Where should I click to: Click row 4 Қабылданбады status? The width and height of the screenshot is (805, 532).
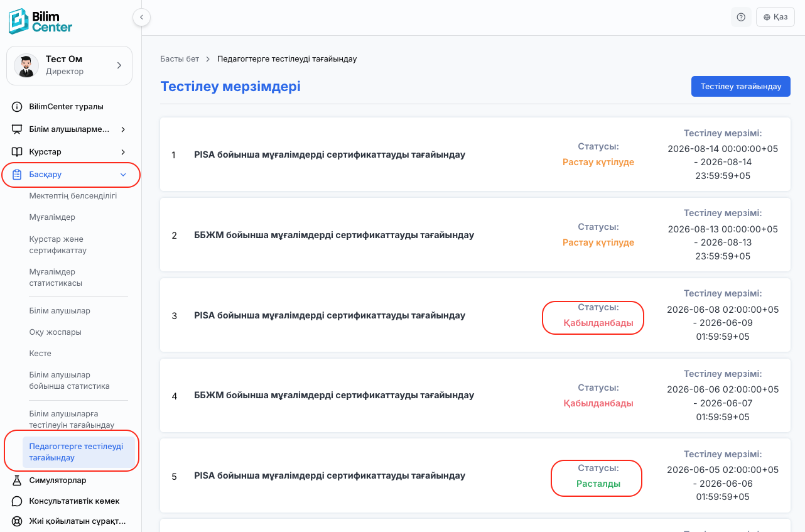(x=598, y=403)
